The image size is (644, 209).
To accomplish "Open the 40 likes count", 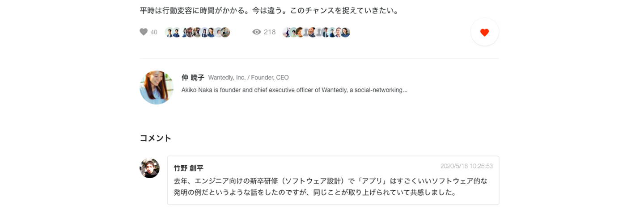I will coord(153,32).
